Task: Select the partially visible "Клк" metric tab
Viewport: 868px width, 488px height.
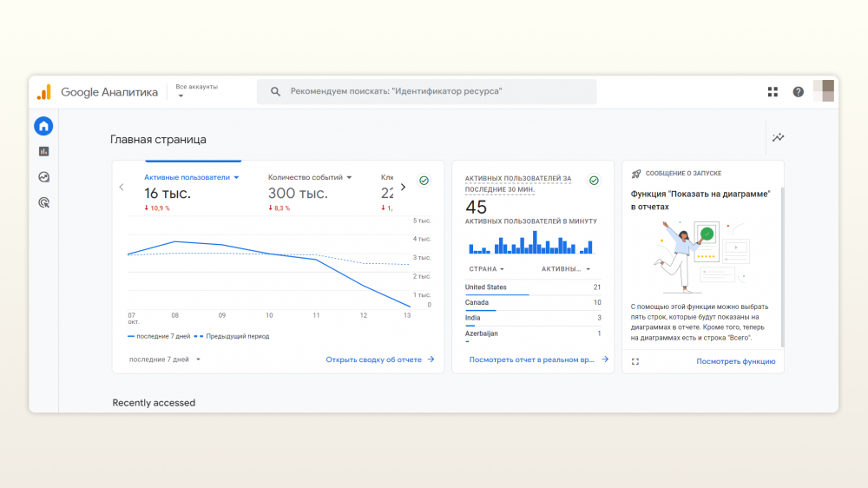Action: 387,192
